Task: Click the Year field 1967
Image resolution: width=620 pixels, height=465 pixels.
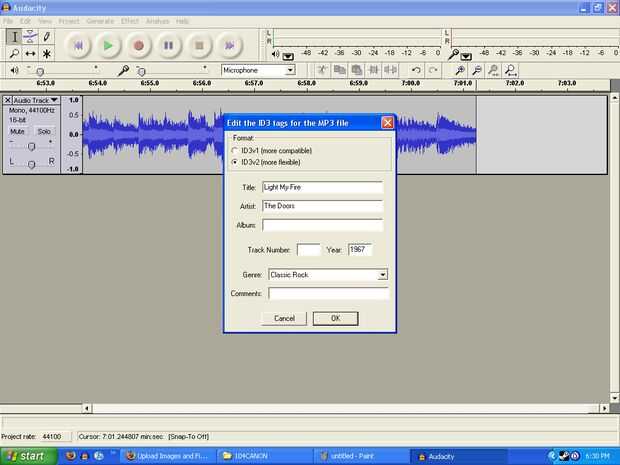Action: point(360,250)
